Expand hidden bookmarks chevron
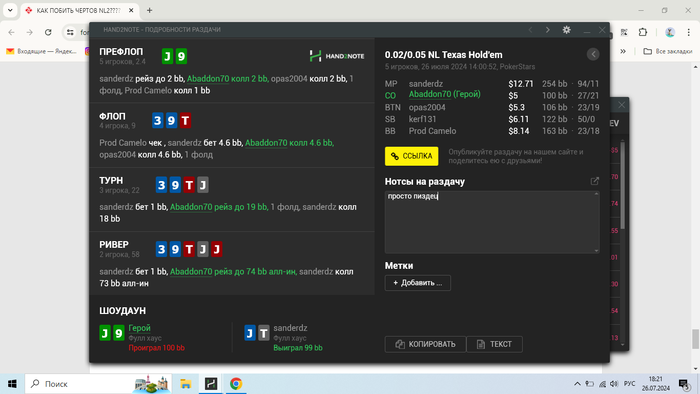Viewport: 700px width, 394px height. (x=623, y=51)
